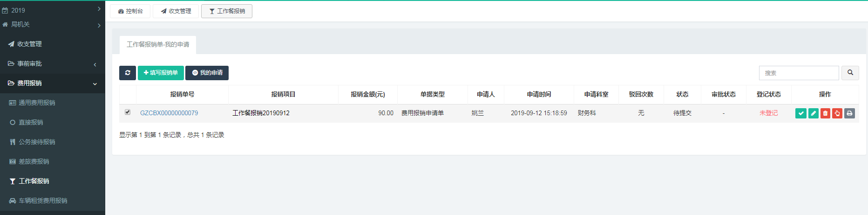This screenshot has width=868, height=215.
Task: Open 收支管理 in the sidebar
Action: point(52,44)
